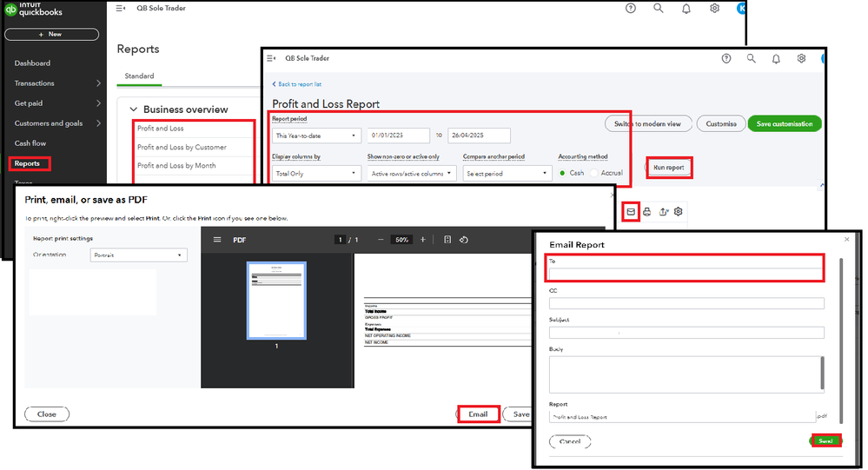868x470 pixels.
Task: Click the export icon on report
Action: pos(663,211)
